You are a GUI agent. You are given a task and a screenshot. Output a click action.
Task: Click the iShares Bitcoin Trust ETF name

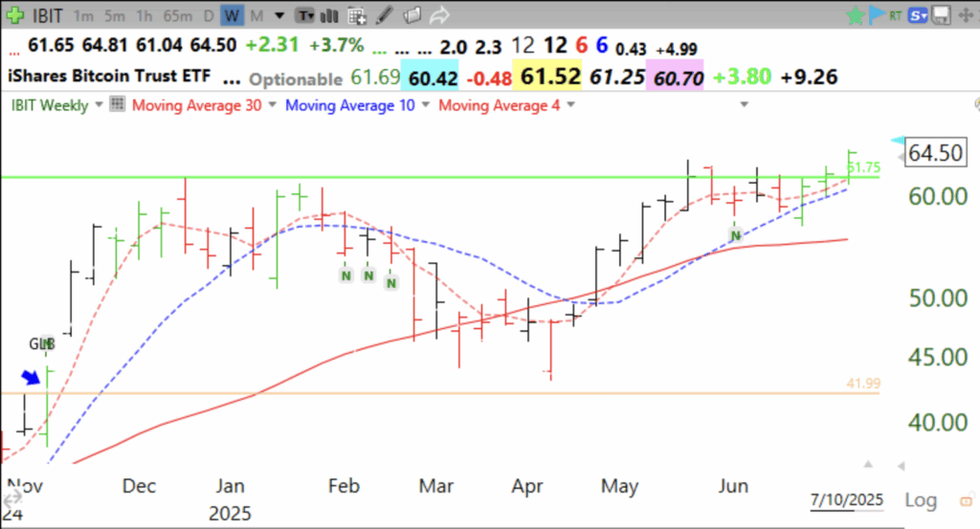point(109,77)
